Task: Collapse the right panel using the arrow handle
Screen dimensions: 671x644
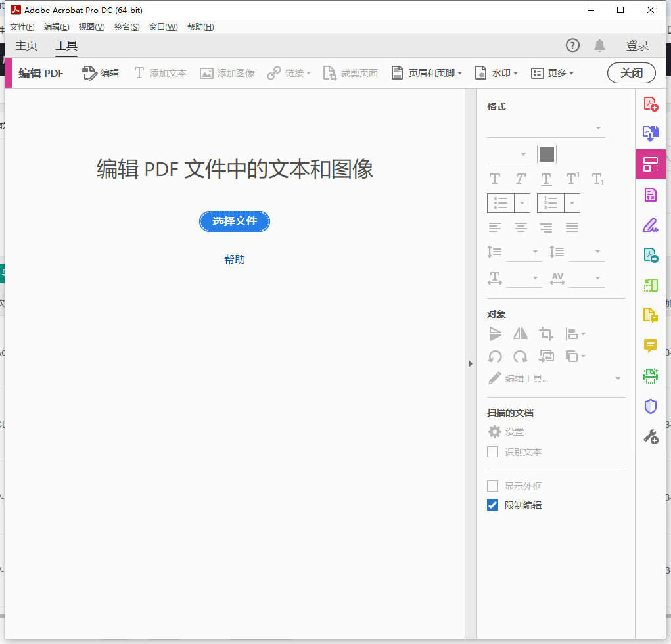Action: point(471,363)
